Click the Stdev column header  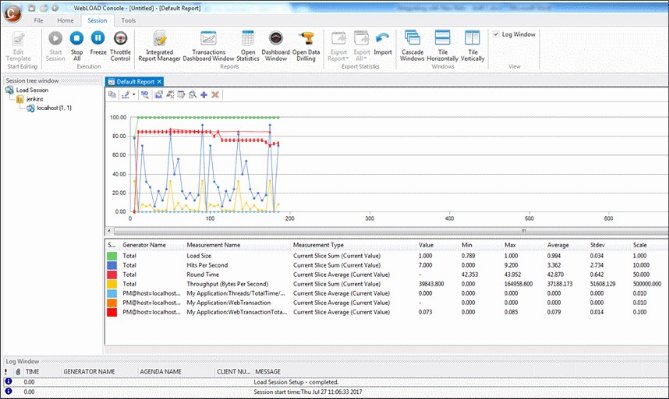point(597,245)
